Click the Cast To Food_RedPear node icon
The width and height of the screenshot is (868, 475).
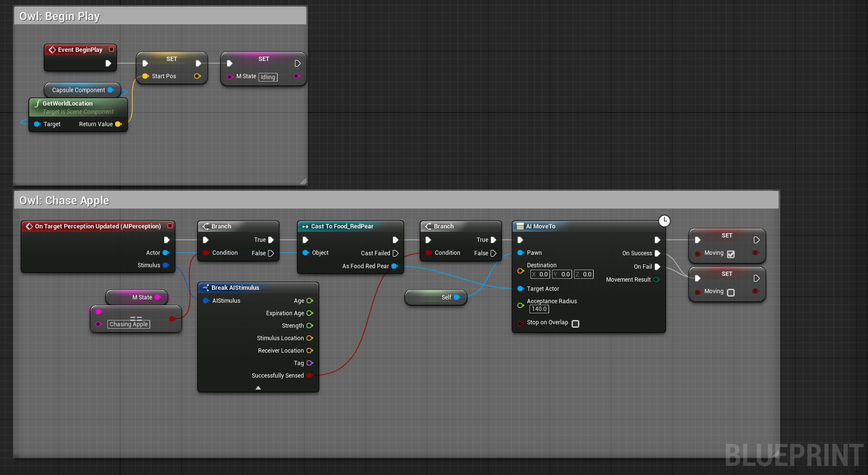point(305,226)
